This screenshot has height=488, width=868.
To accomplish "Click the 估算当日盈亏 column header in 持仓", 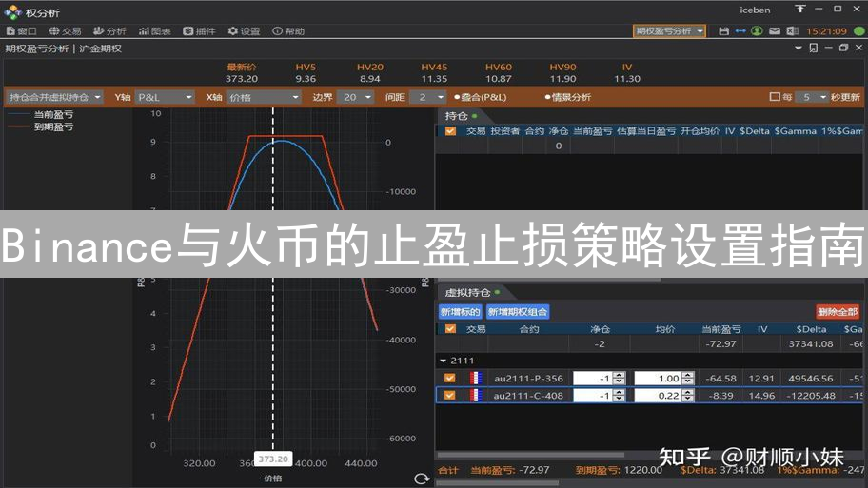I will click(646, 131).
